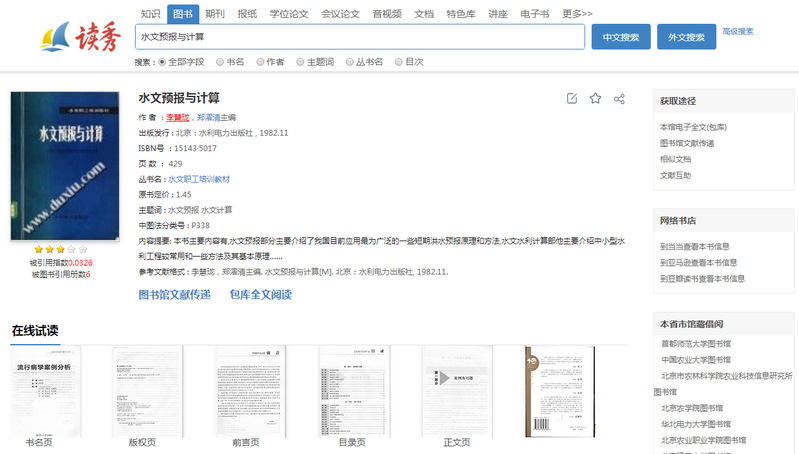Select the 作者 search radio button
Screen dimensions: 799x454
260,62
